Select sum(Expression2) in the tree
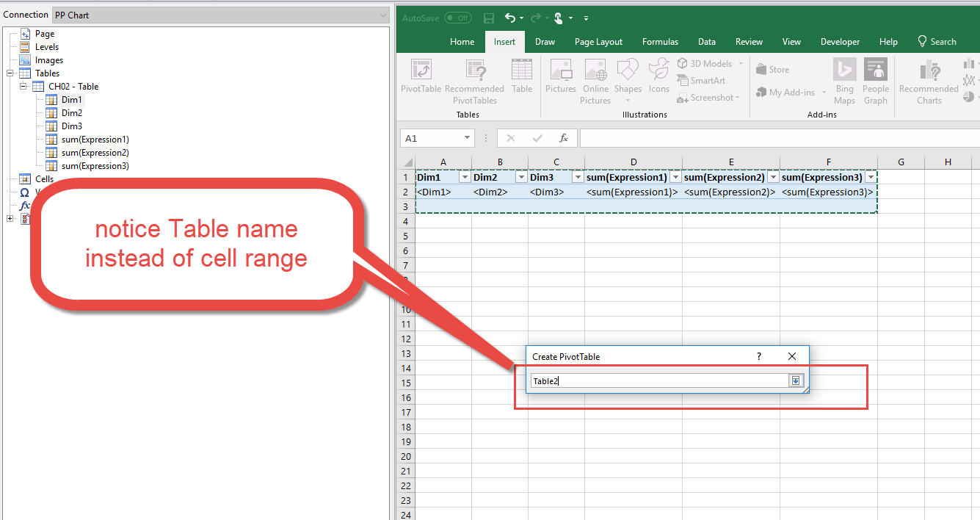The height and width of the screenshot is (520, 980). pos(95,153)
